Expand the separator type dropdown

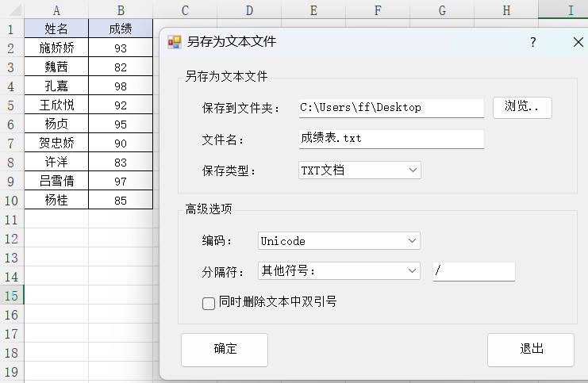[x=339, y=271]
